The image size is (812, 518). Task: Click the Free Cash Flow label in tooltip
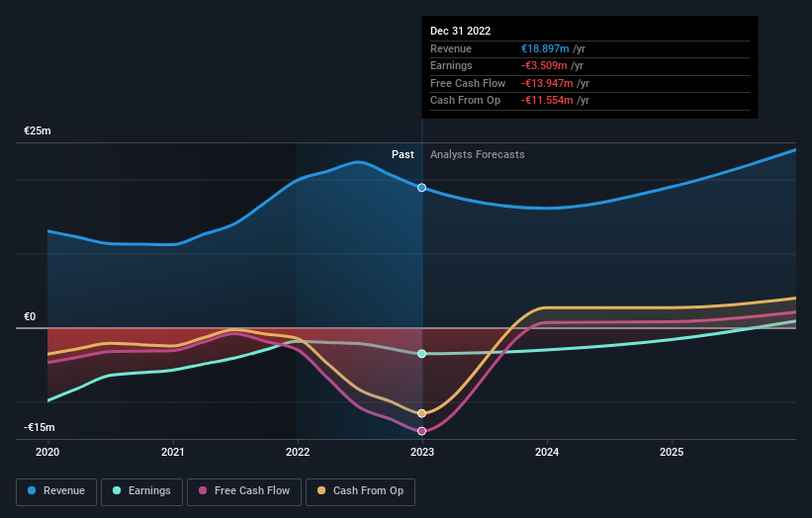pyautogui.click(x=468, y=83)
